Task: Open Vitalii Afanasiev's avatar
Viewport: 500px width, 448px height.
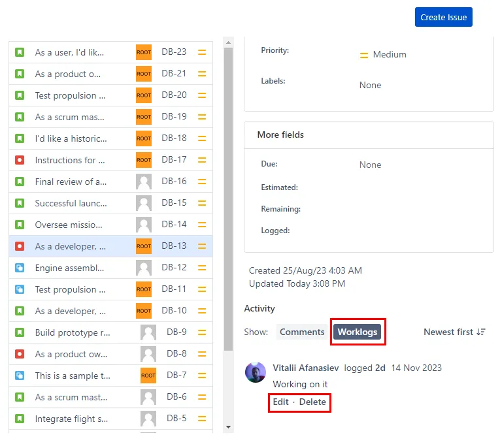Action: point(255,372)
